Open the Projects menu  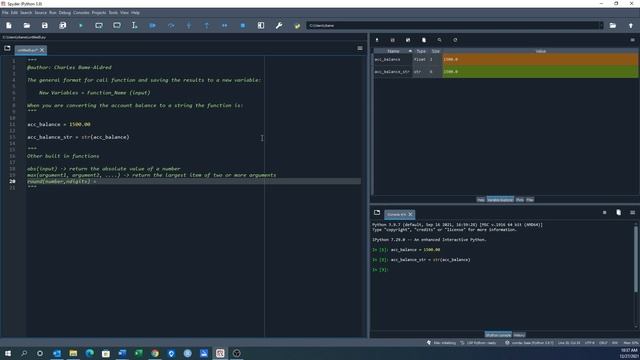pyautogui.click(x=99, y=13)
